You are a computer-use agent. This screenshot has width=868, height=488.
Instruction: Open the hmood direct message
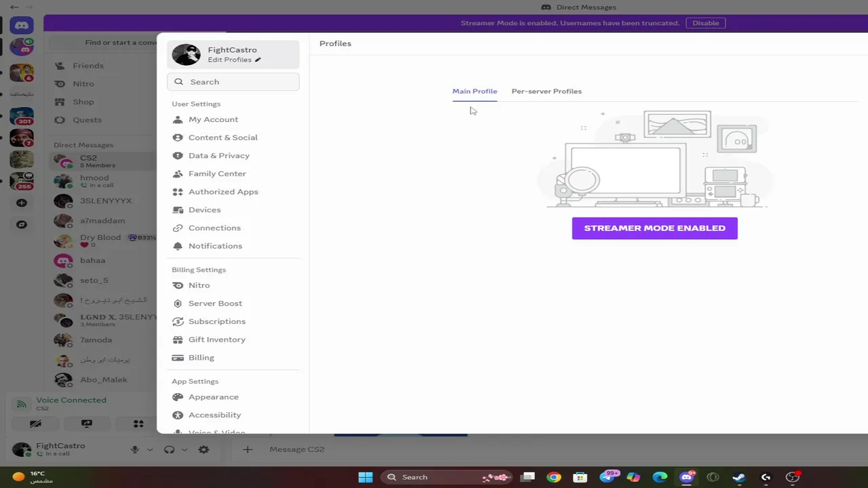point(103,181)
